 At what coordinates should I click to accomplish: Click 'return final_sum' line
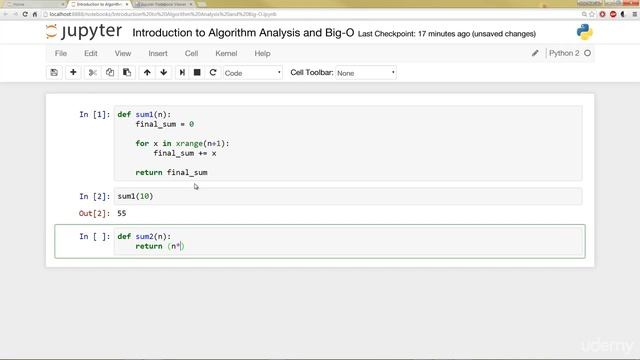coord(171,173)
